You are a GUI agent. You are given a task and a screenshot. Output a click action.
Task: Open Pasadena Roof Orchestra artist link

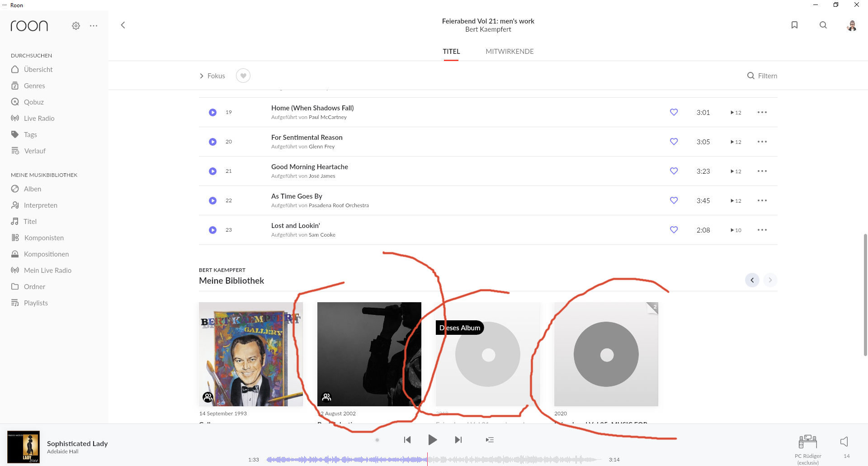pyautogui.click(x=339, y=205)
